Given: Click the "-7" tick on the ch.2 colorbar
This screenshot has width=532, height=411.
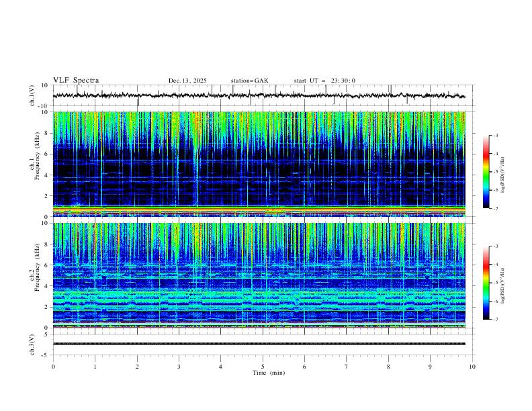Looking at the screenshot, I should coord(496,320).
